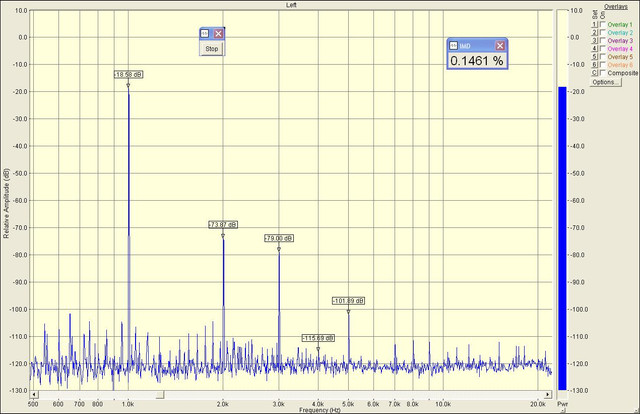Click the Overlay 1 green label
Screen dimensions: 640x414
[620, 24]
